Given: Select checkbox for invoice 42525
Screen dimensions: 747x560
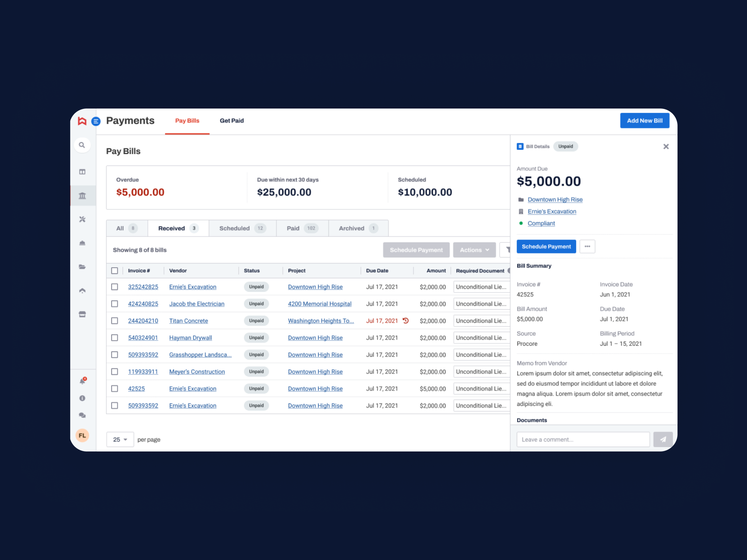Looking at the screenshot, I should [x=115, y=389].
